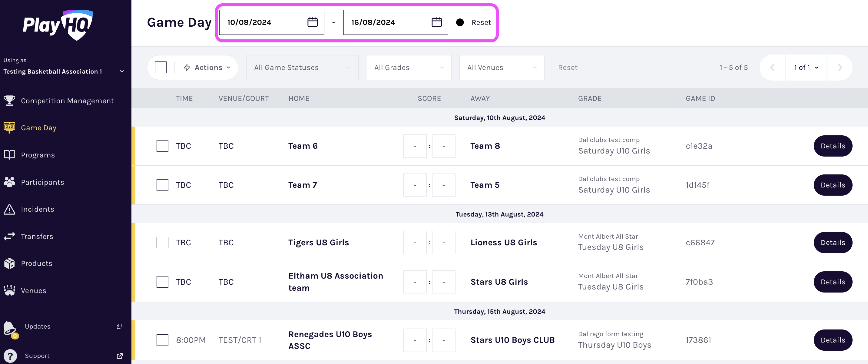Click the Incidents warning triangle icon
This screenshot has width=868, height=364.
pos(9,209)
